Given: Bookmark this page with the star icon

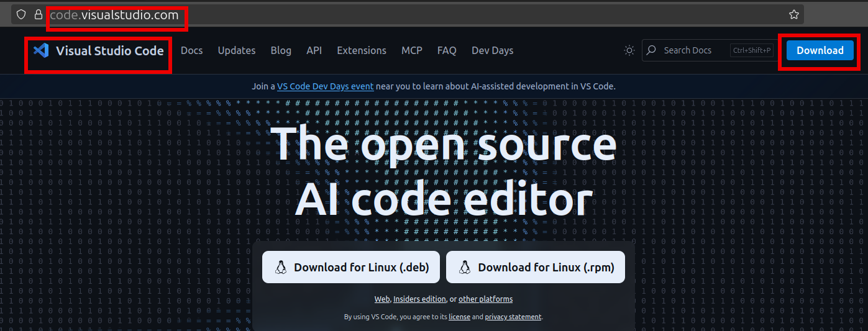Looking at the screenshot, I should pos(793,14).
